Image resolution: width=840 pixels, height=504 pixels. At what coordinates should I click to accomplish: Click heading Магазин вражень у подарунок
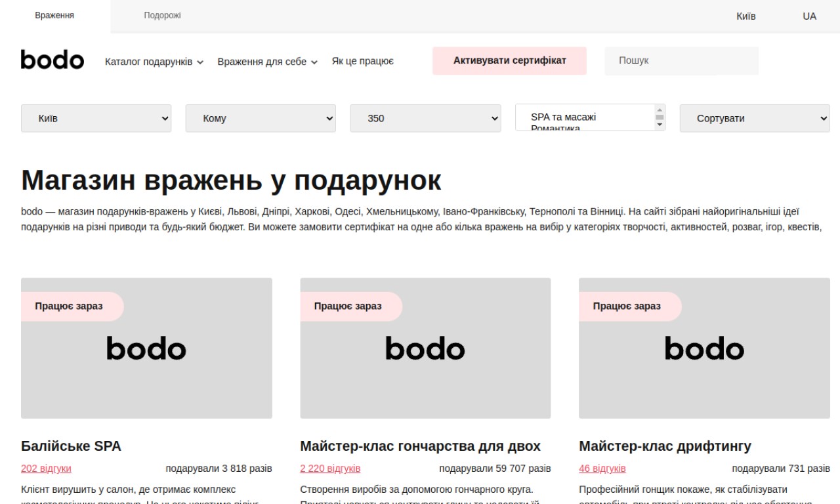tap(231, 180)
